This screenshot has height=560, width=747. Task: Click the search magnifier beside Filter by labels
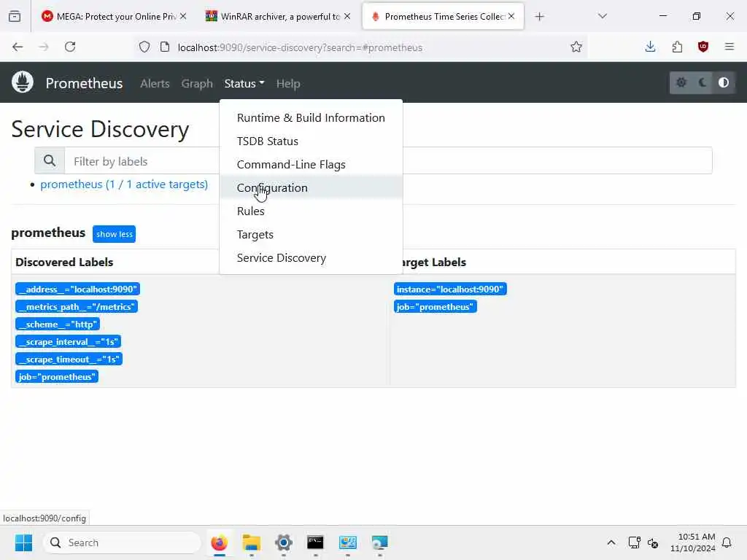tap(50, 161)
